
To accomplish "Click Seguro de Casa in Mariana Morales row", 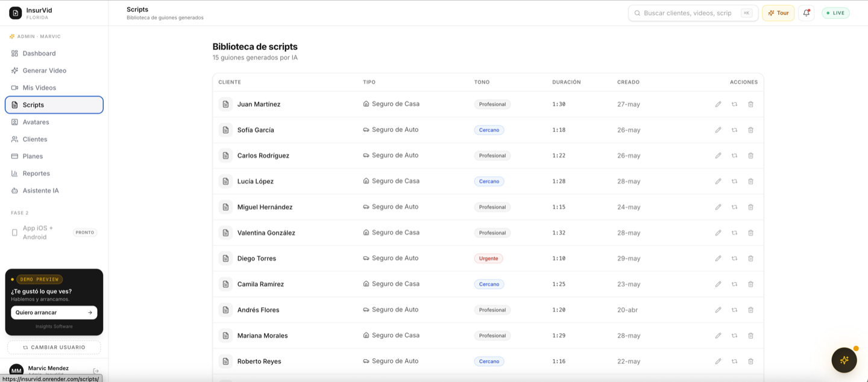I will [391, 336].
